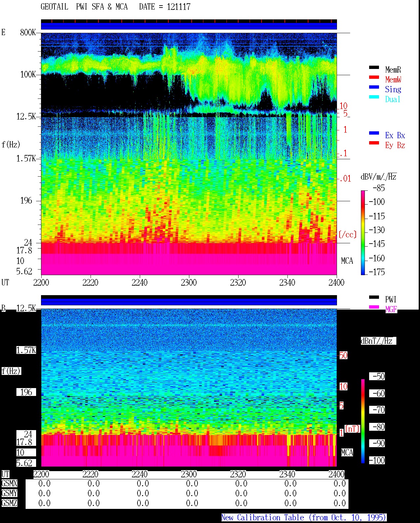Click the blue Ex Bx legend swatch
Screen dimensions: 420x523
[374, 133]
